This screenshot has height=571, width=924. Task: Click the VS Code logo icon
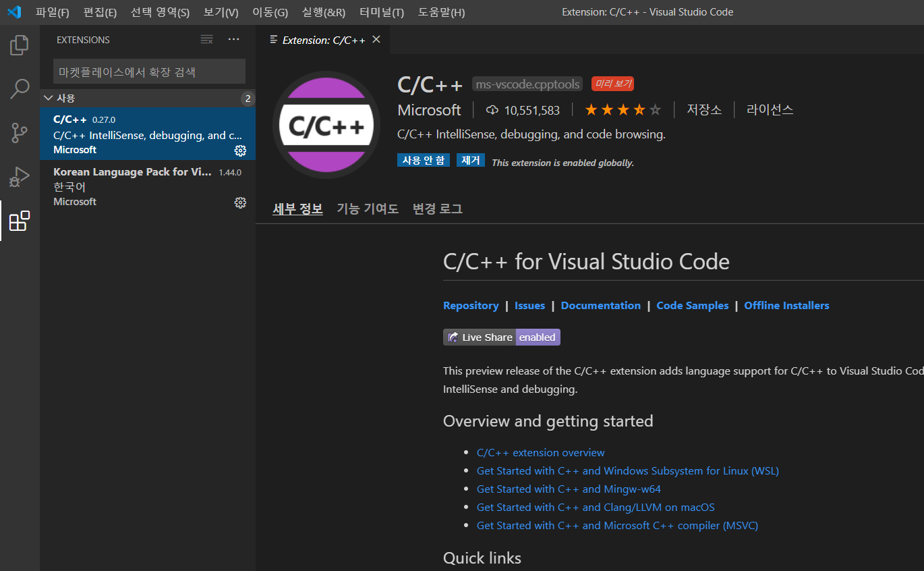[x=14, y=12]
